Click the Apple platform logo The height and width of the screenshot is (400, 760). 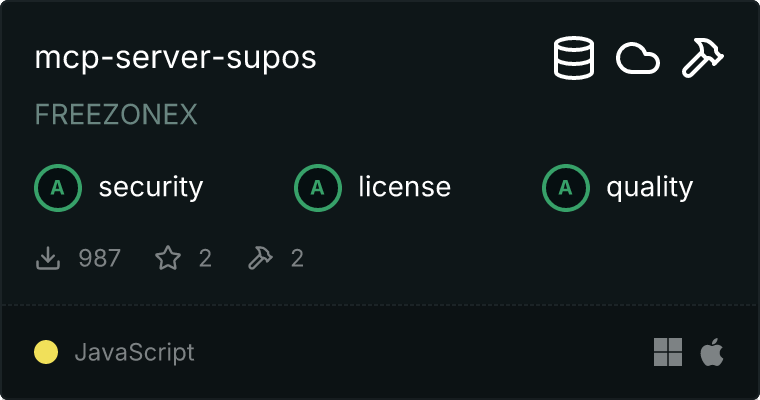coord(712,352)
